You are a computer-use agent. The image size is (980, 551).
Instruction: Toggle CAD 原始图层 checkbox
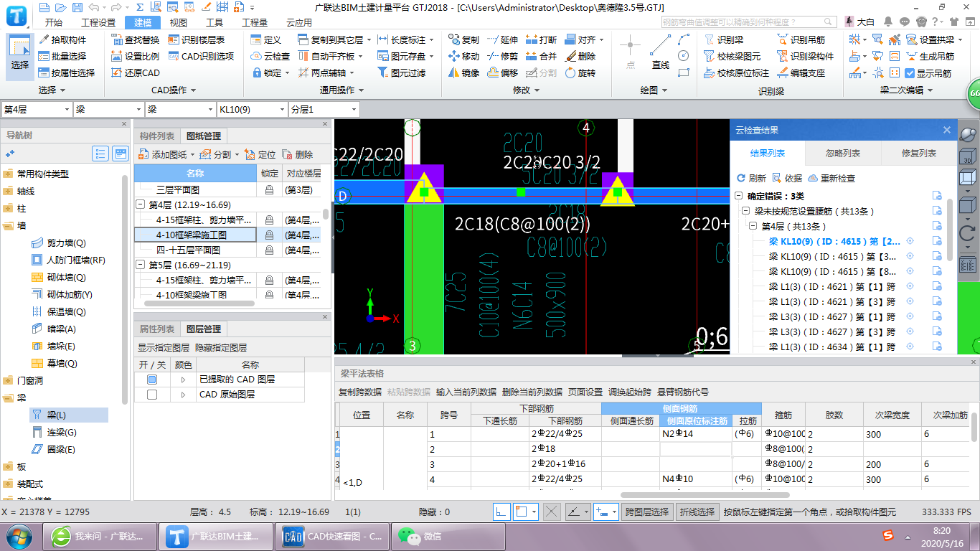tap(152, 395)
